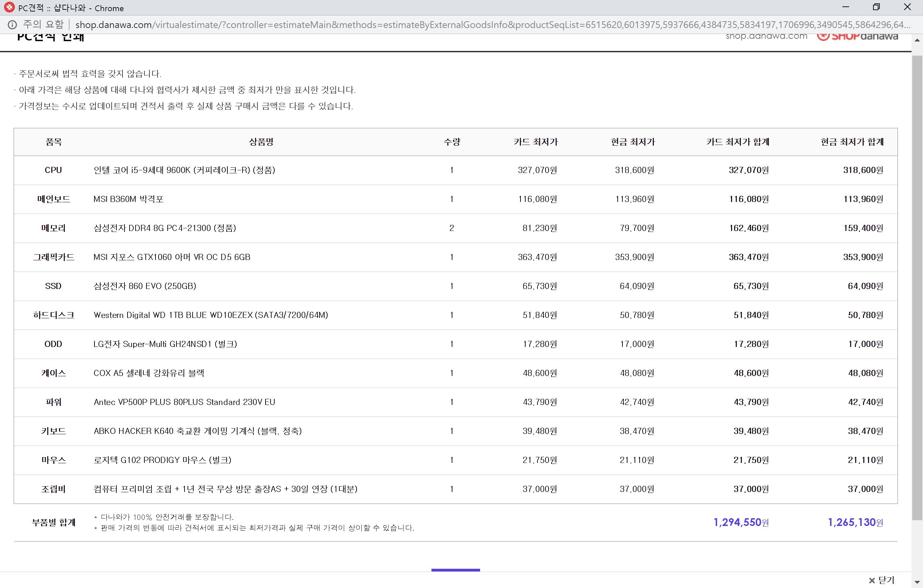Click the 50,780원 cash price for hard disk
The height and width of the screenshot is (588, 923).
click(637, 315)
